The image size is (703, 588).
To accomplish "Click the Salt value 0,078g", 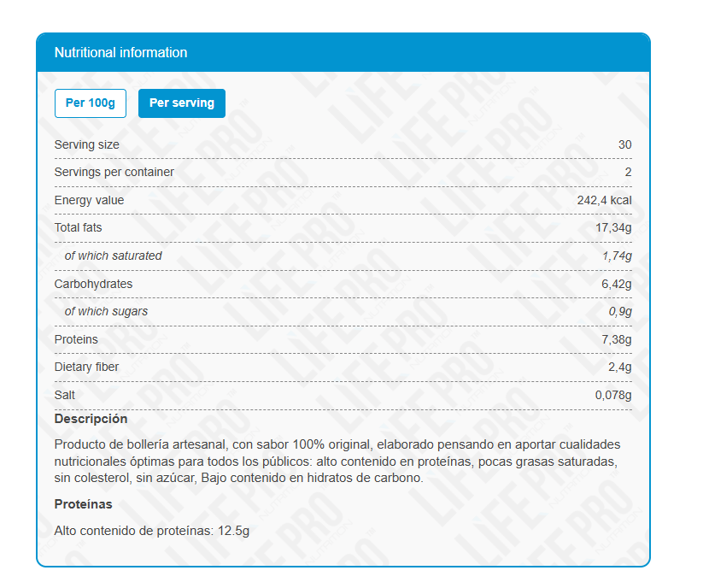I will coord(613,395).
